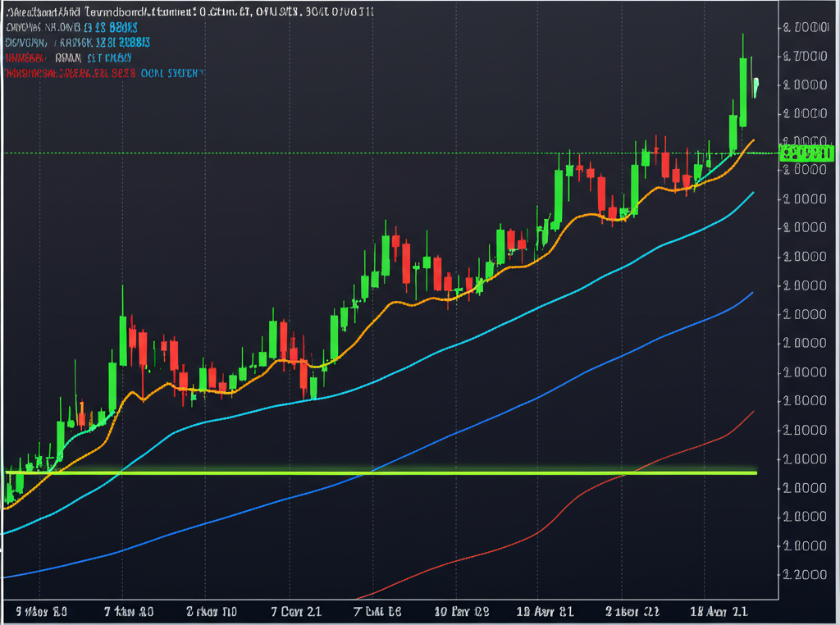Click the topmost price label on price axis

click(x=806, y=28)
